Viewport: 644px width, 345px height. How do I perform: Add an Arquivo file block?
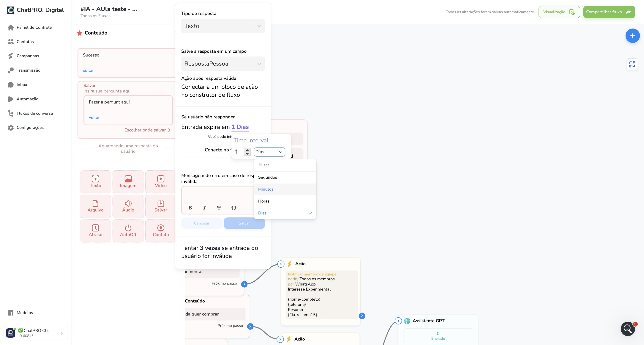pos(95,206)
